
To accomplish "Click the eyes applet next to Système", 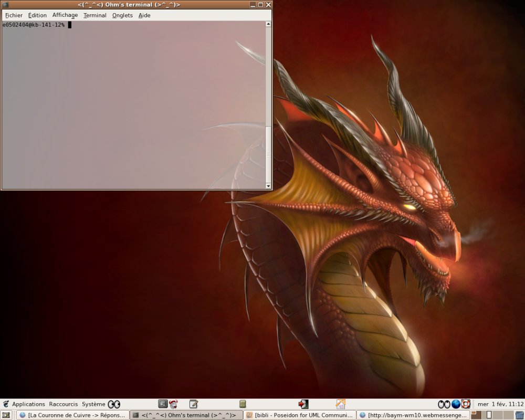I will coord(114,405).
